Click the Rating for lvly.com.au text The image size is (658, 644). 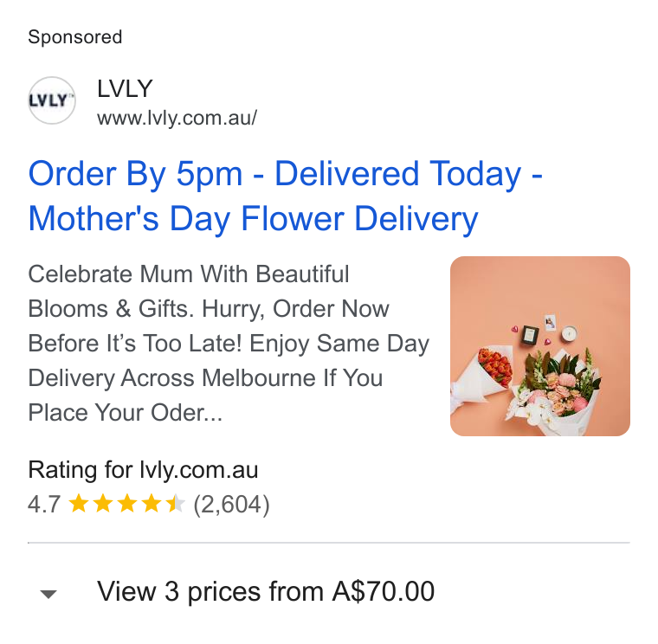[143, 469]
